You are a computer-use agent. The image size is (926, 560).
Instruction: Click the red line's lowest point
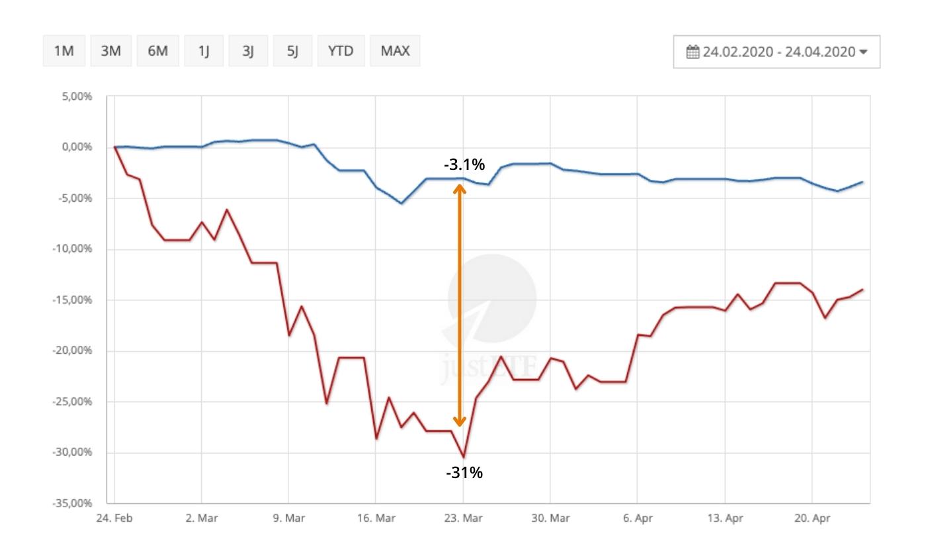[x=463, y=457]
